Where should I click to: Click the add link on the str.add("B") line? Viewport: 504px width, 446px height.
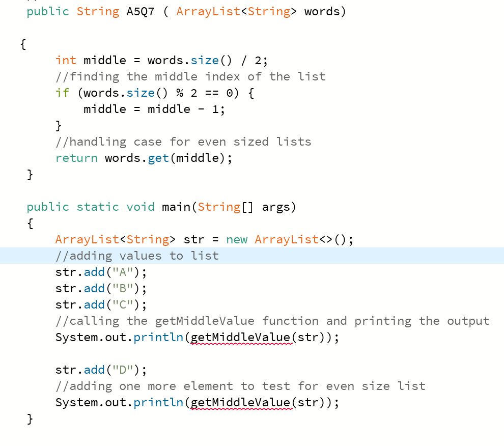tap(94, 288)
